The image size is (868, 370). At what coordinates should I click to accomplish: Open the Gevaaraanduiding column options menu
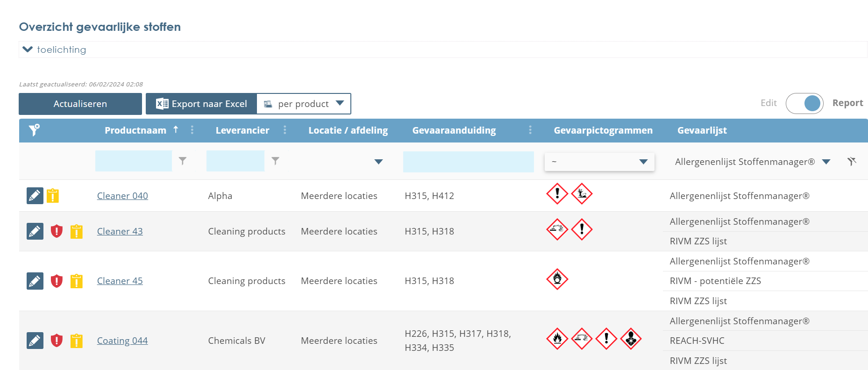pyautogui.click(x=530, y=130)
